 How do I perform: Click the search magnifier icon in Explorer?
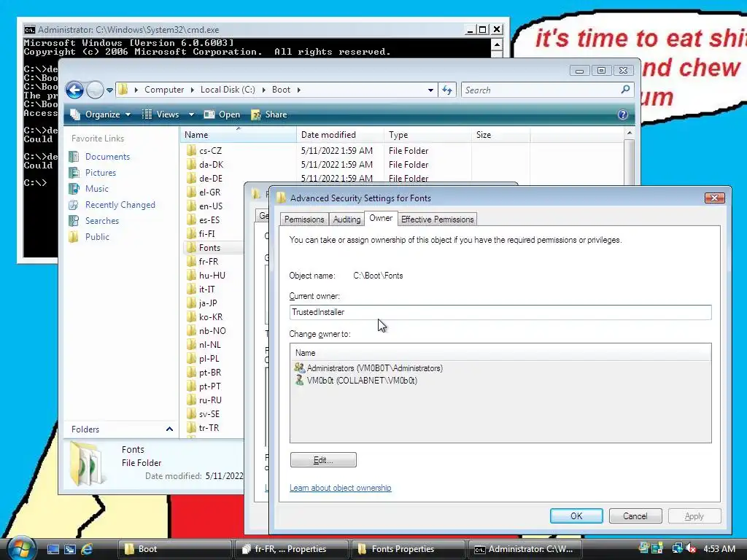[625, 90]
